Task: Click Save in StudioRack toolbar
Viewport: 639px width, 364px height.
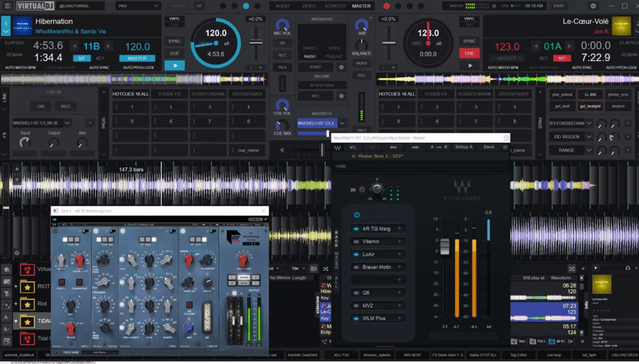Action: [489, 147]
